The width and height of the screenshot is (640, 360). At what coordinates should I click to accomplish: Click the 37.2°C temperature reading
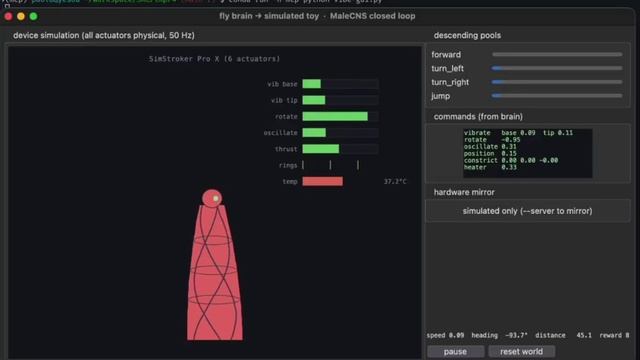pyautogui.click(x=395, y=181)
